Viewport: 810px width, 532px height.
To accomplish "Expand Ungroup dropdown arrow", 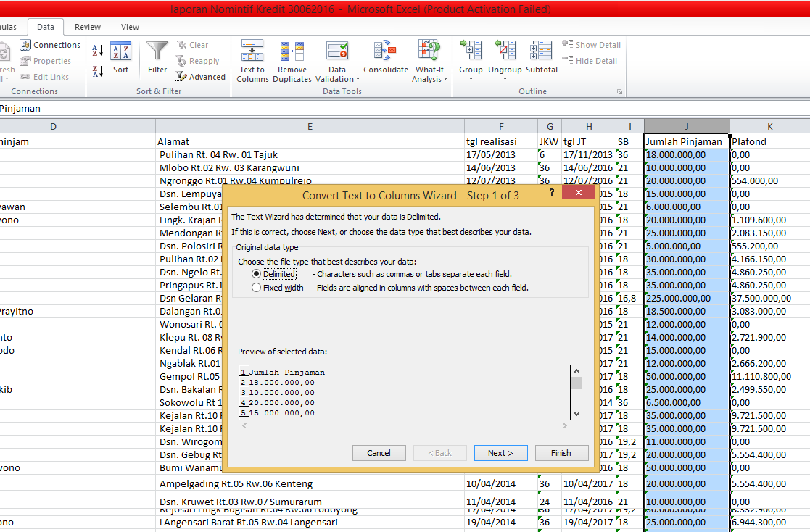I will pyautogui.click(x=505, y=79).
